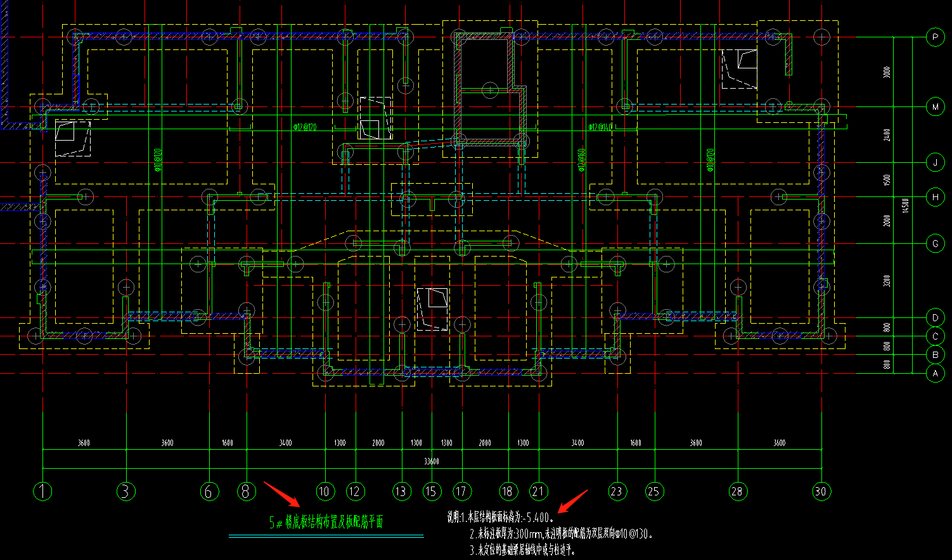952x560 pixels.
Task: Select axis bubble 8 at bottom
Action: pyautogui.click(x=247, y=491)
